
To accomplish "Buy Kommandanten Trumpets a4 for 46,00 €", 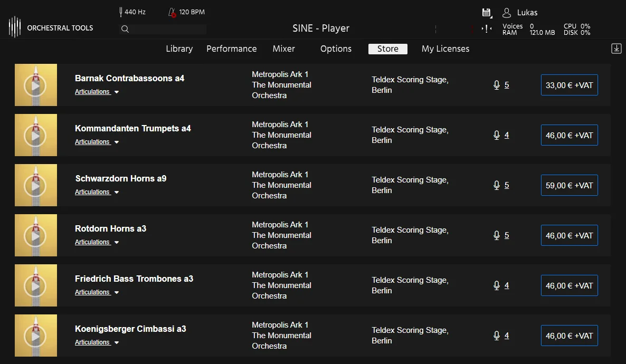I will pos(570,135).
